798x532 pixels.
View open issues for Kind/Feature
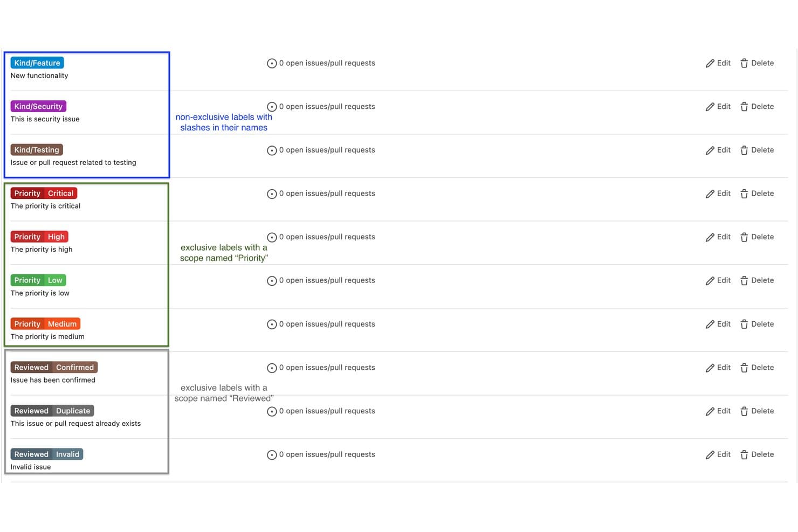(x=321, y=63)
